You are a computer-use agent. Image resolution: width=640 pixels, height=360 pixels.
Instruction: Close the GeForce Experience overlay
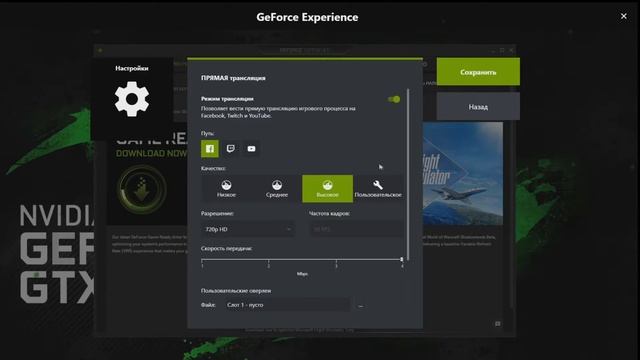click(624, 16)
